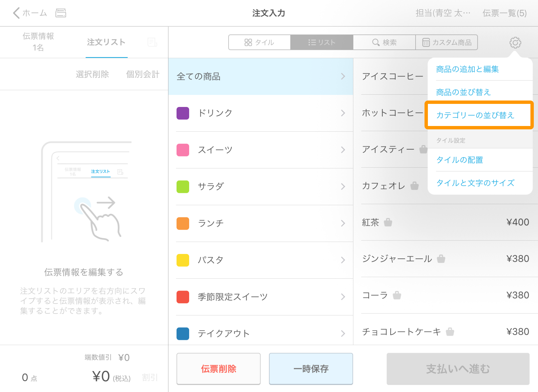Select 伝票情報 1名 tab

38,42
